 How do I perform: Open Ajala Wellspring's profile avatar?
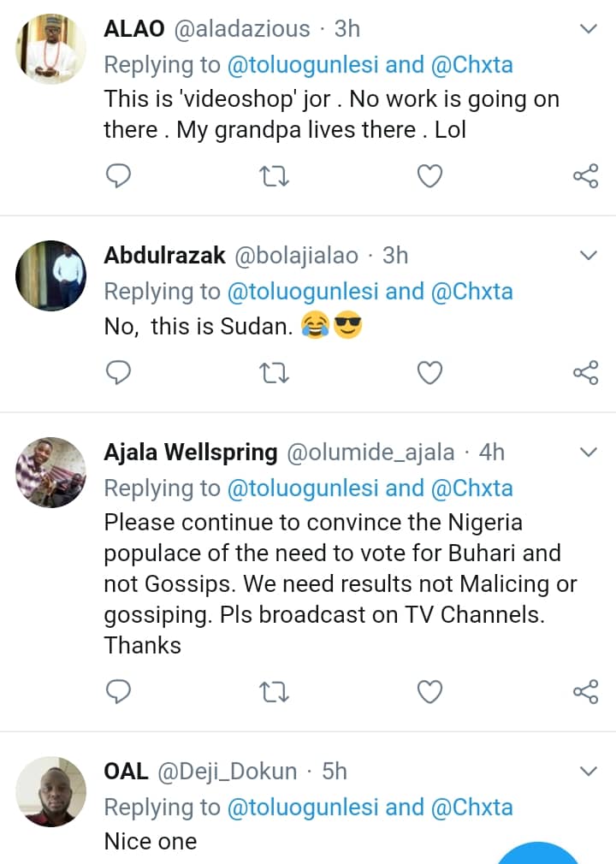[51, 472]
